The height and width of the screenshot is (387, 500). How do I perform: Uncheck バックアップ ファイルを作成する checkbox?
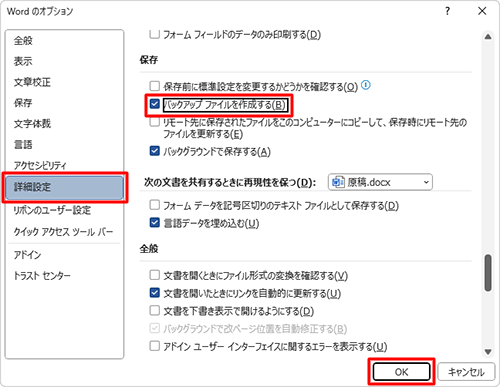point(154,104)
